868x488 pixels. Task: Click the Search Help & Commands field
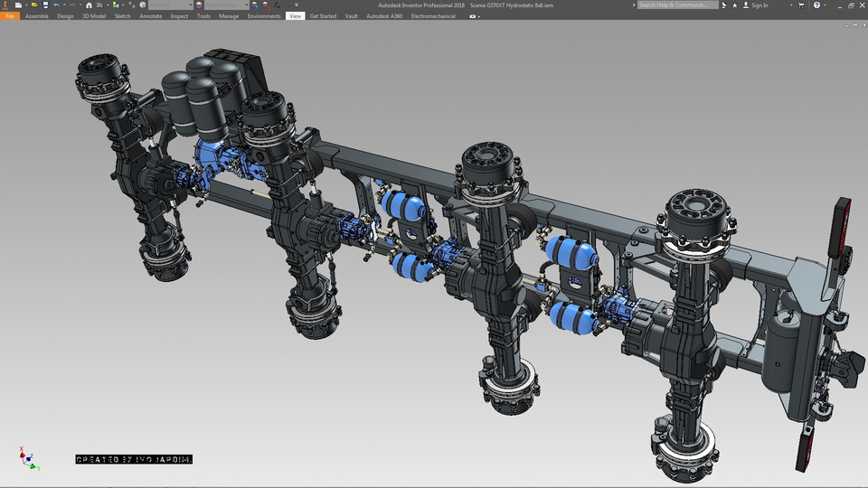coord(676,5)
